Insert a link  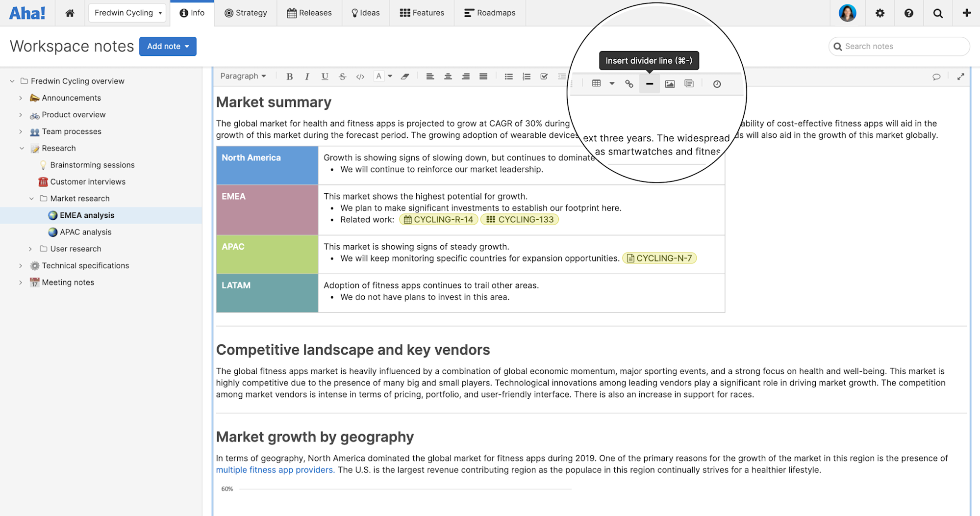click(x=629, y=83)
